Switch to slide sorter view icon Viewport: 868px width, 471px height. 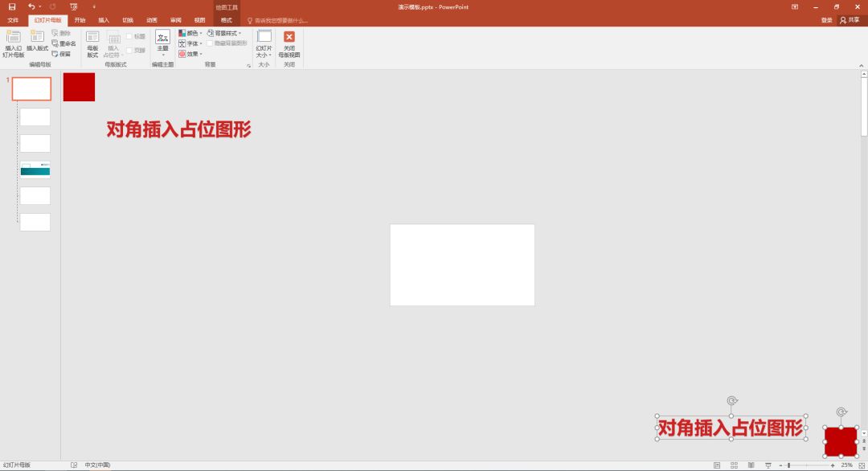(x=734, y=465)
